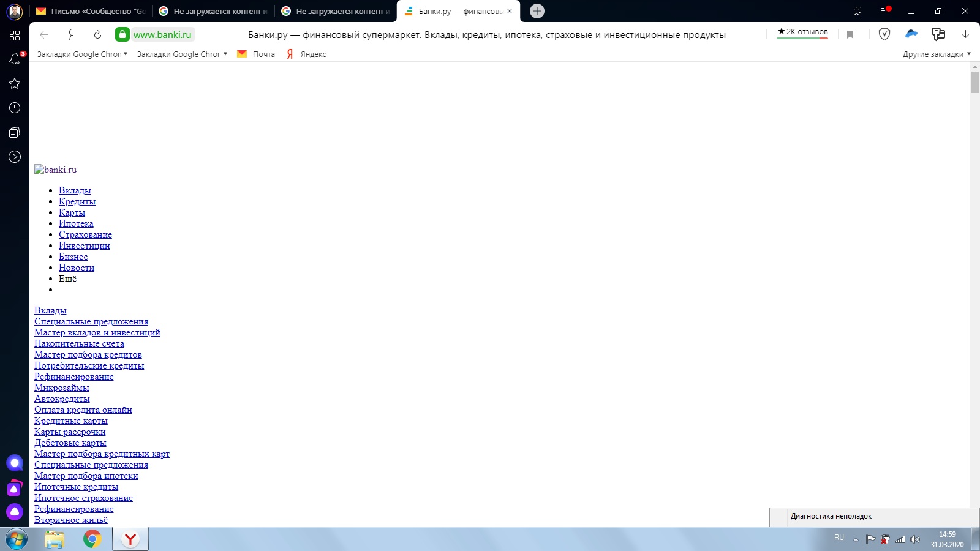This screenshot has height=551, width=980.
Task: Open 'Ипотечное страхование' link
Action: 83,498
